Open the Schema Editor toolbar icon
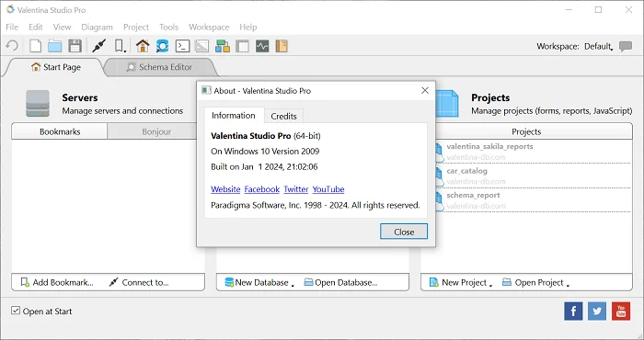 (162, 46)
